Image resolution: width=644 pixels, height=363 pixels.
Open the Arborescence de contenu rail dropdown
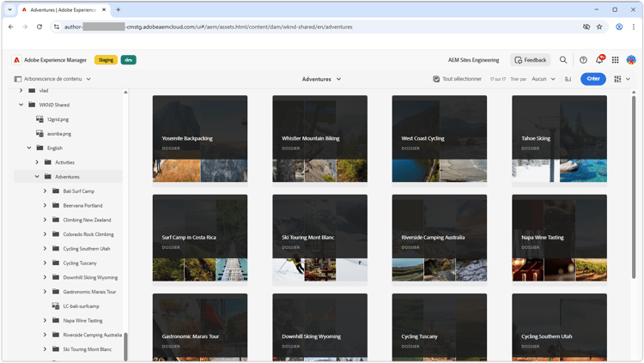coord(52,79)
